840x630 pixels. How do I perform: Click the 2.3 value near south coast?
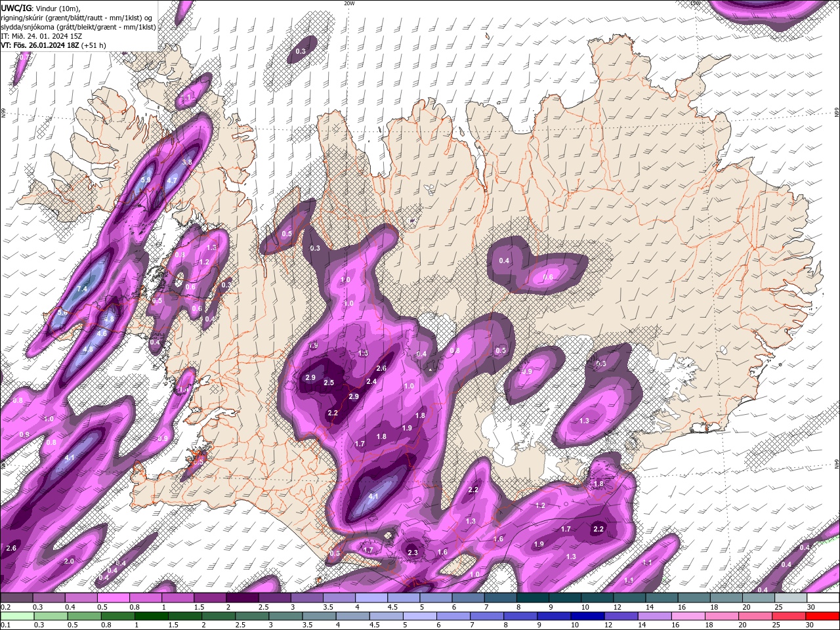pyautogui.click(x=412, y=553)
